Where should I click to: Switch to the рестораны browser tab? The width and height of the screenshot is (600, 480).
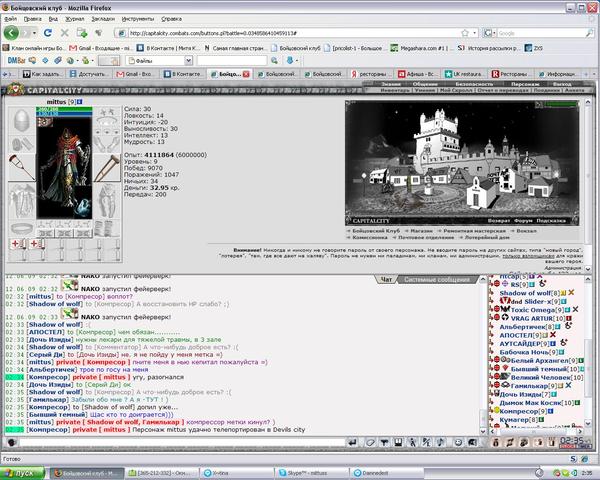[369, 74]
